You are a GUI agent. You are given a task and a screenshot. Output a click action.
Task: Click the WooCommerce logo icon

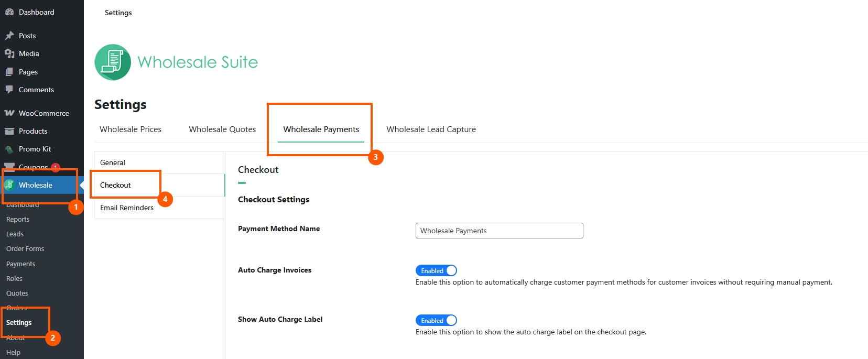tap(9, 113)
